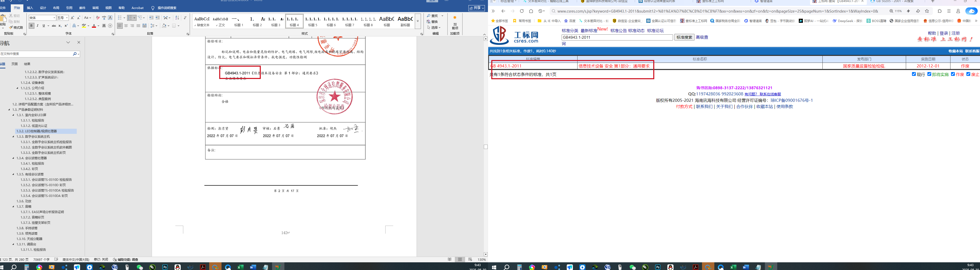Toggle the 现行 status checkbox

click(914, 74)
